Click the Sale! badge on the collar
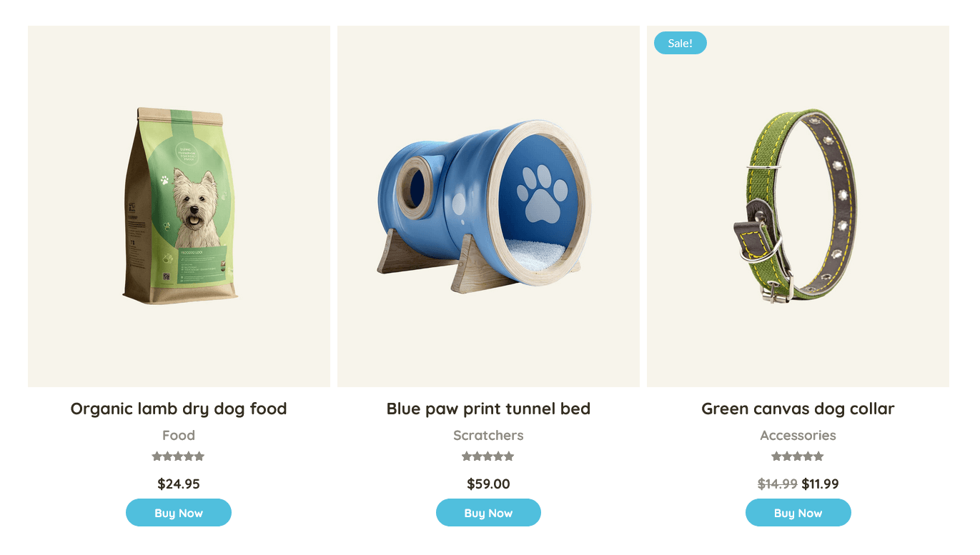 tap(680, 43)
